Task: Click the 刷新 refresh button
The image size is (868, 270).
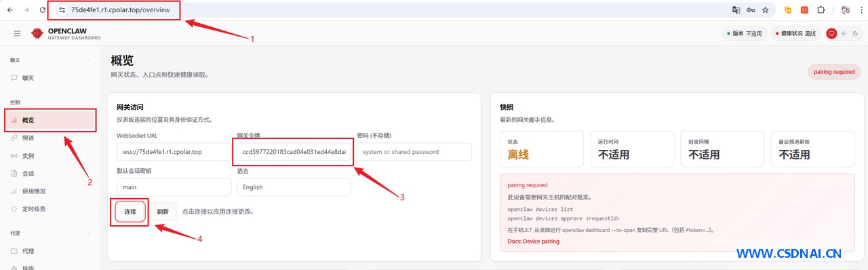Action: [x=163, y=212]
